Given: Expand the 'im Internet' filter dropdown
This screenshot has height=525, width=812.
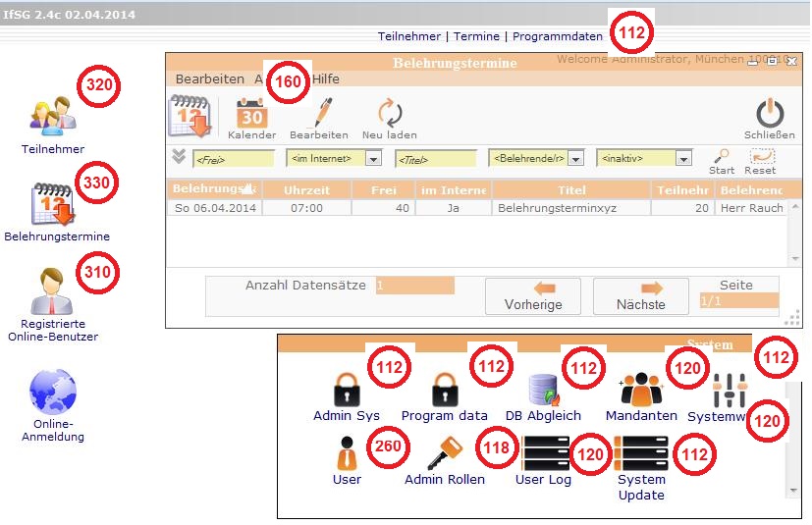Looking at the screenshot, I should point(372,158).
